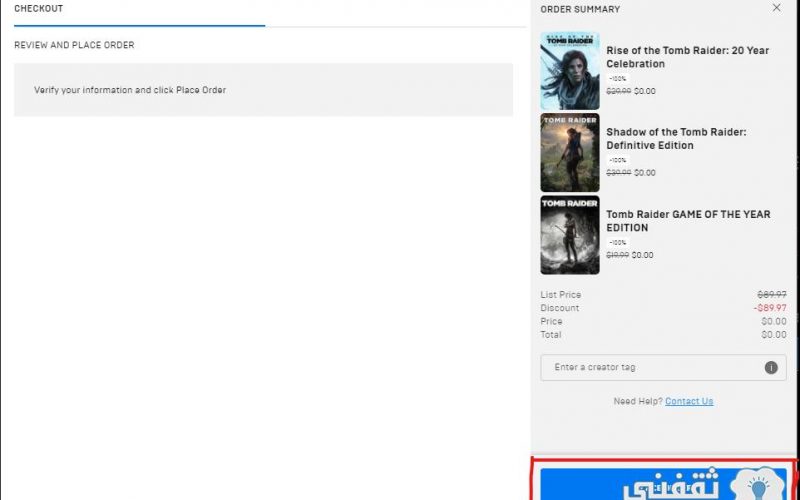This screenshot has width=800, height=500.
Task: Click the -100% badge under Tomb Raider GOTY
Action: pos(617,242)
